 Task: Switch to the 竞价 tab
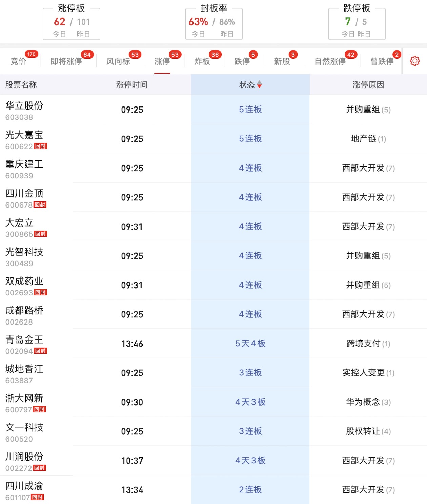pos(18,61)
